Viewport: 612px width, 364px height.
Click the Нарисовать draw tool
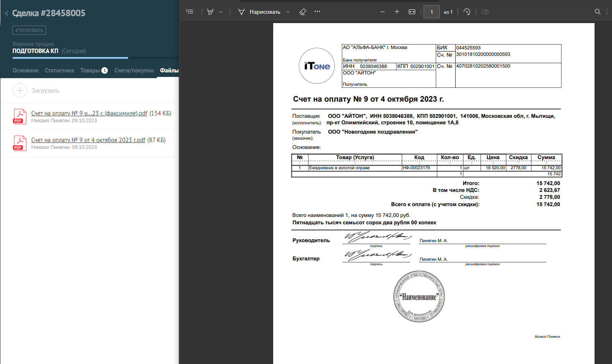[259, 12]
